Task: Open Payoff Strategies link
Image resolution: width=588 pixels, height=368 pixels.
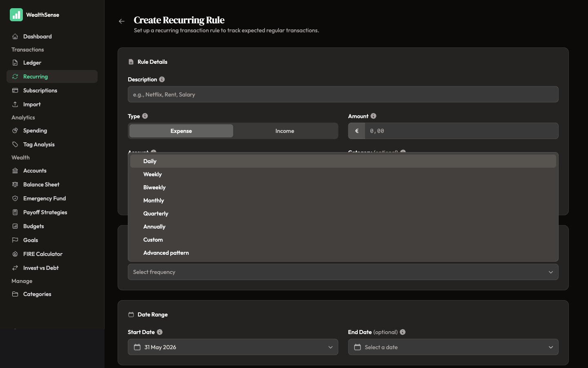Action: point(52,212)
